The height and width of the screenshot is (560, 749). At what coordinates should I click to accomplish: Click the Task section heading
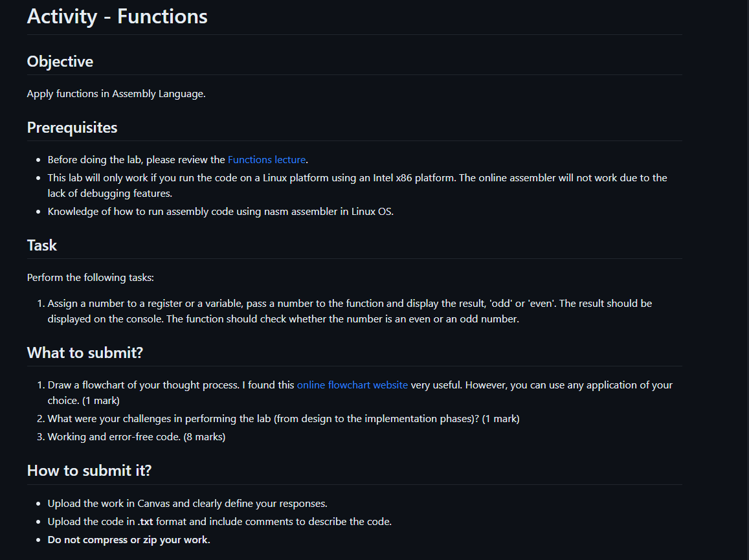(42, 245)
